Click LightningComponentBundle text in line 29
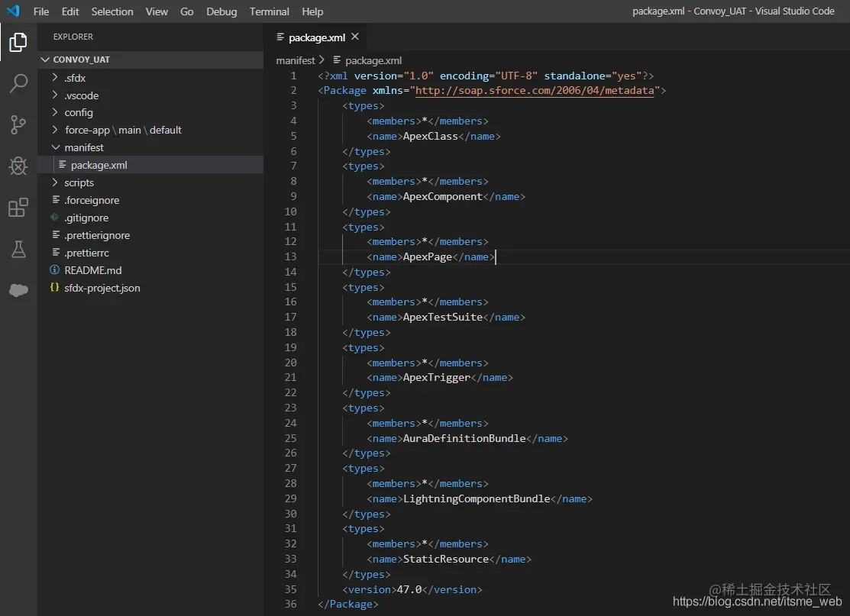 (477, 498)
